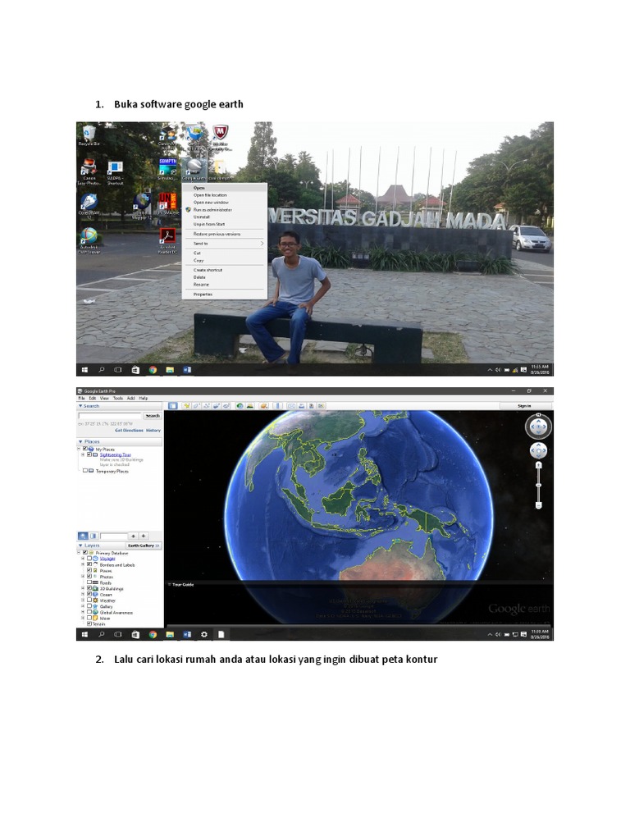
Task: Uncheck the My Places checkbox
Action: tap(85, 449)
